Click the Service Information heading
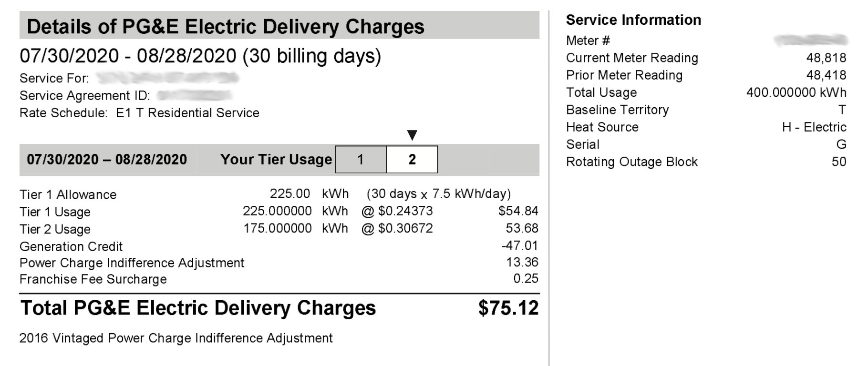The width and height of the screenshot is (868, 366). (633, 20)
